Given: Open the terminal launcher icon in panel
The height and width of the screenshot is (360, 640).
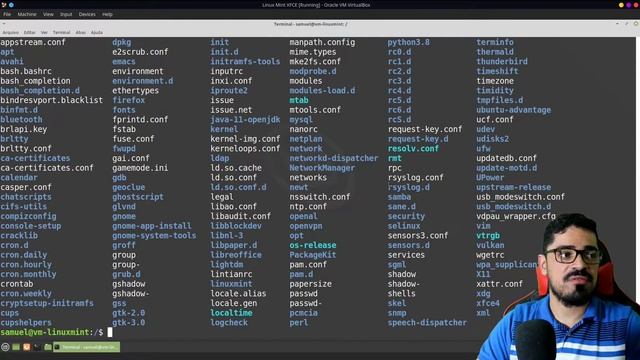Looking at the screenshot, I should click(x=37, y=347).
